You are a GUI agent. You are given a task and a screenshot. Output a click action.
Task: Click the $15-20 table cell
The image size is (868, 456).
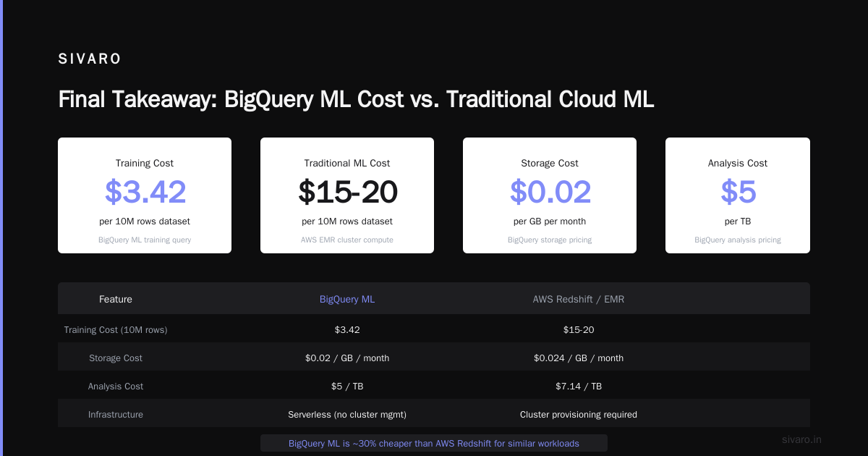click(x=579, y=330)
